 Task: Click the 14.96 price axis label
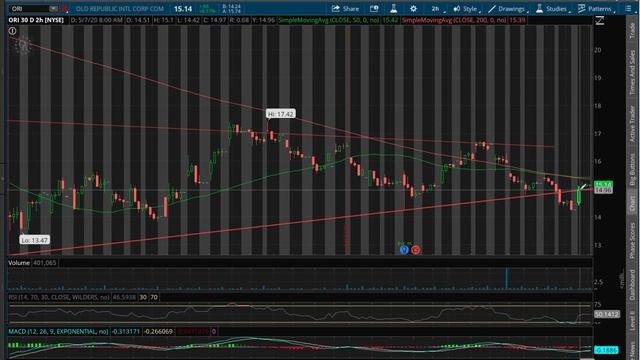603,190
